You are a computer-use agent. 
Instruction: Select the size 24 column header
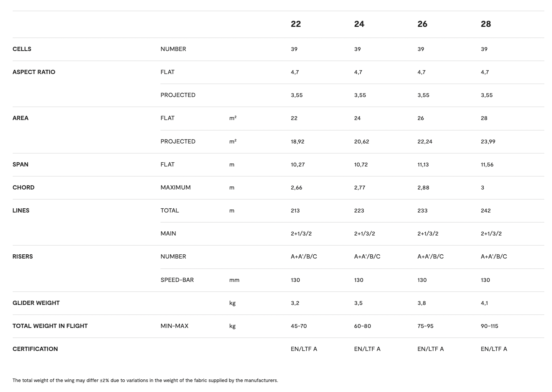359,24
